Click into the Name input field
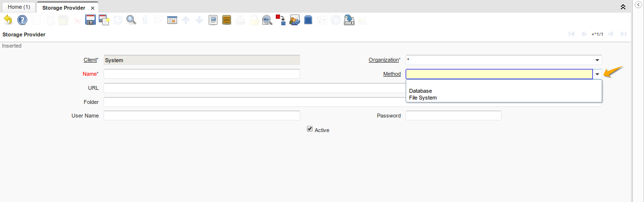 click(x=202, y=74)
